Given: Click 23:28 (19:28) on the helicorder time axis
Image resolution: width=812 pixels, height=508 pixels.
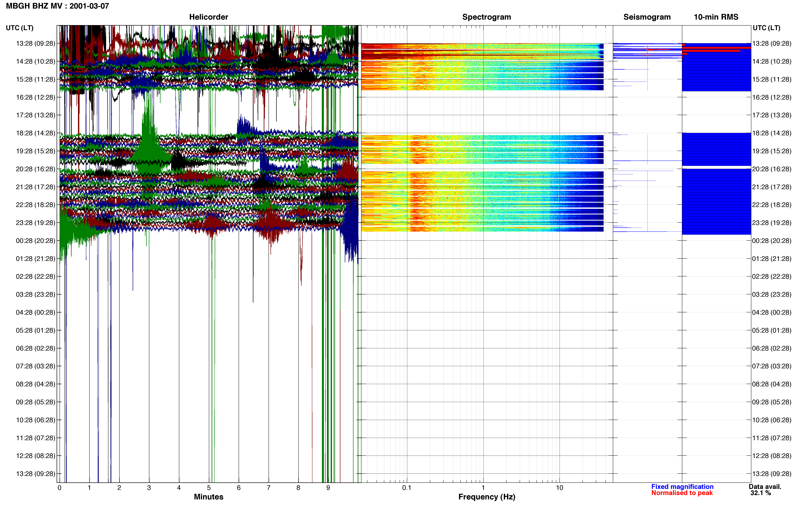Looking at the screenshot, I should 36,223.
